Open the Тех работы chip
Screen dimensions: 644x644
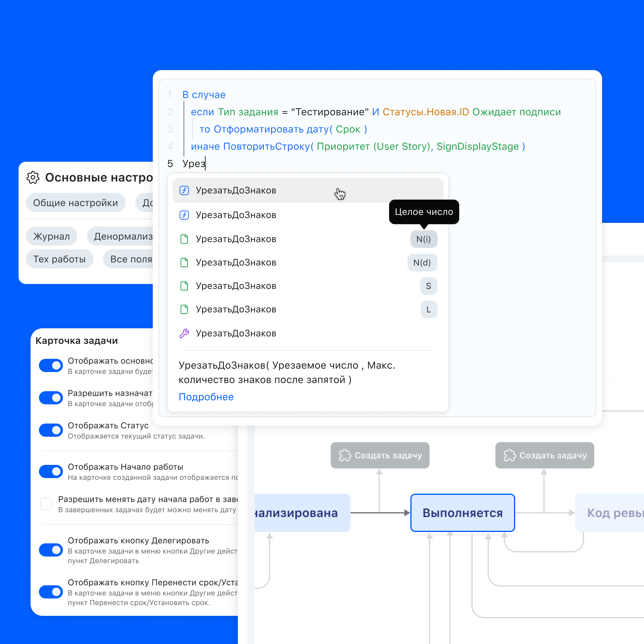point(59,259)
